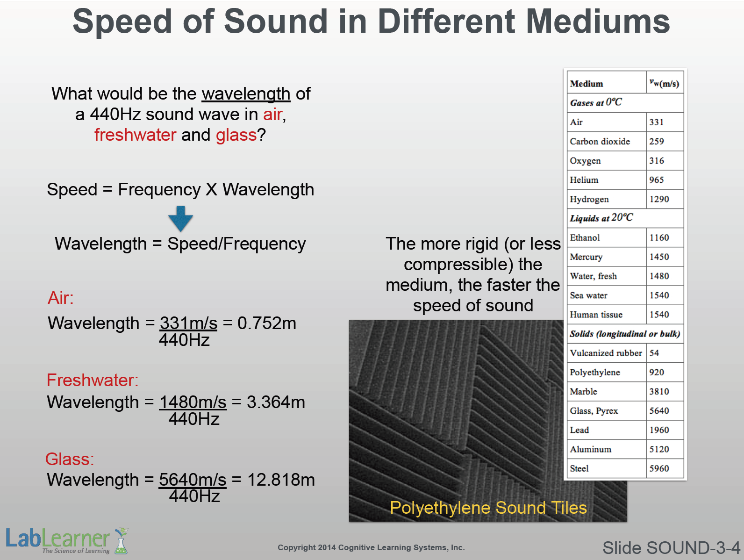Click the underlined 331m/s value
Screen dimensions: 744x560
click(188, 323)
